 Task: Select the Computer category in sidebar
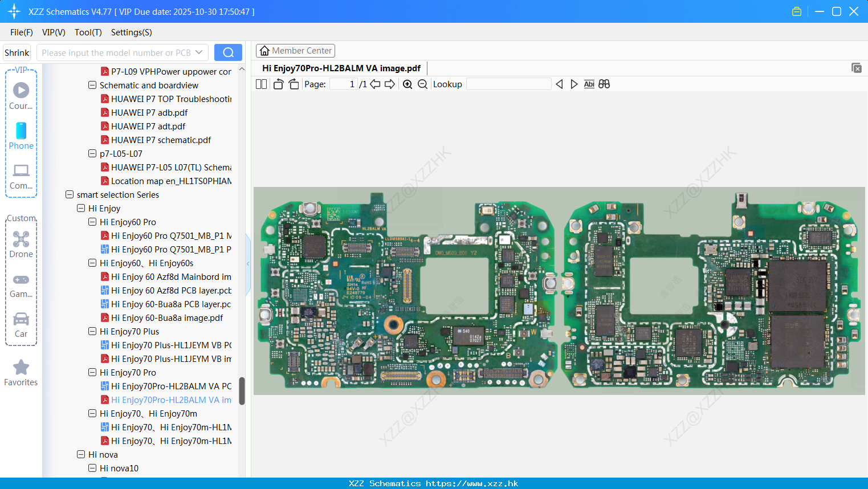(x=21, y=176)
